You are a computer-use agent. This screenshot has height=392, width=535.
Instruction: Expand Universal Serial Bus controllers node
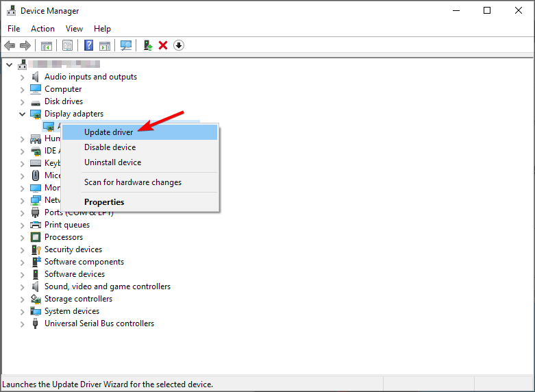click(x=22, y=323)
